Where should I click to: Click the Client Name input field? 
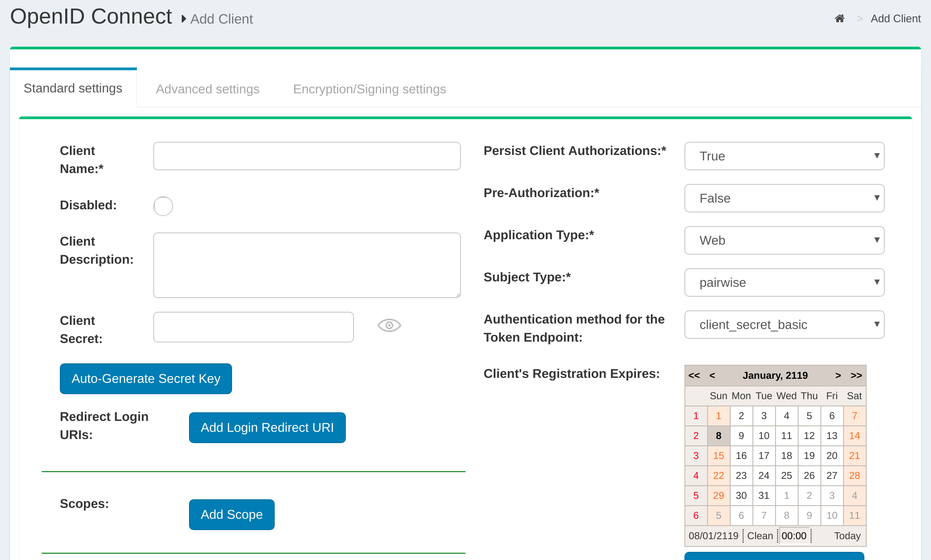[x=307, y=156]
